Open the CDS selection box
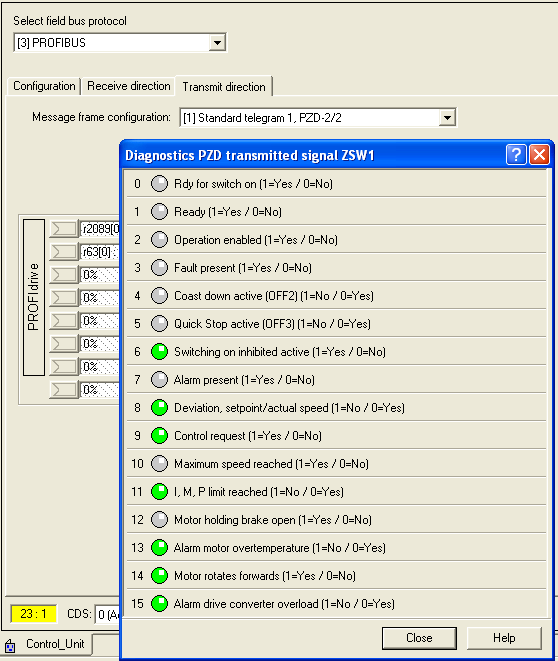Screen dimensions: 558x661 [x=107, y=615]
